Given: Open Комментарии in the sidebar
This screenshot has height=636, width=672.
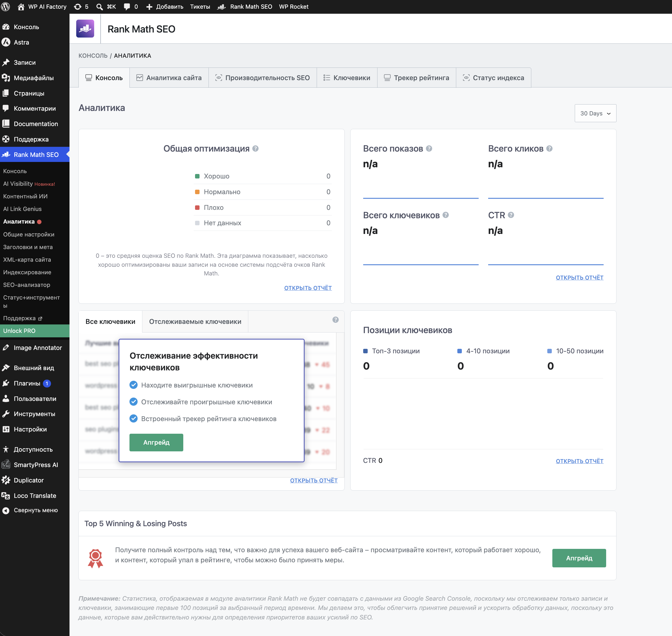Looking at the screenshot, I should click(x=34, y=108).
